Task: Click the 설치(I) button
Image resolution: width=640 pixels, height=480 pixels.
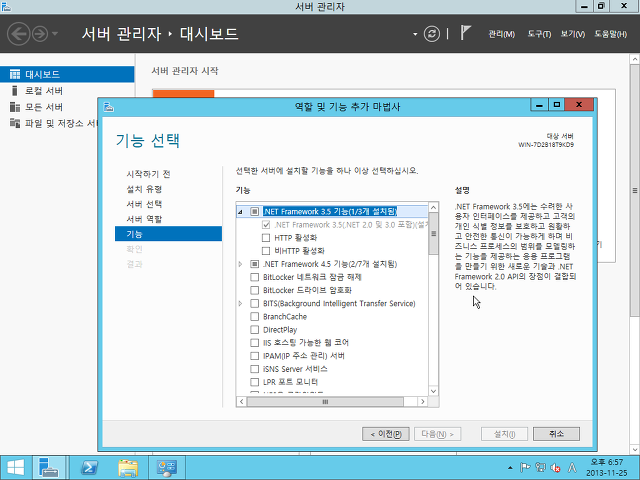Action: coord(504,434)
